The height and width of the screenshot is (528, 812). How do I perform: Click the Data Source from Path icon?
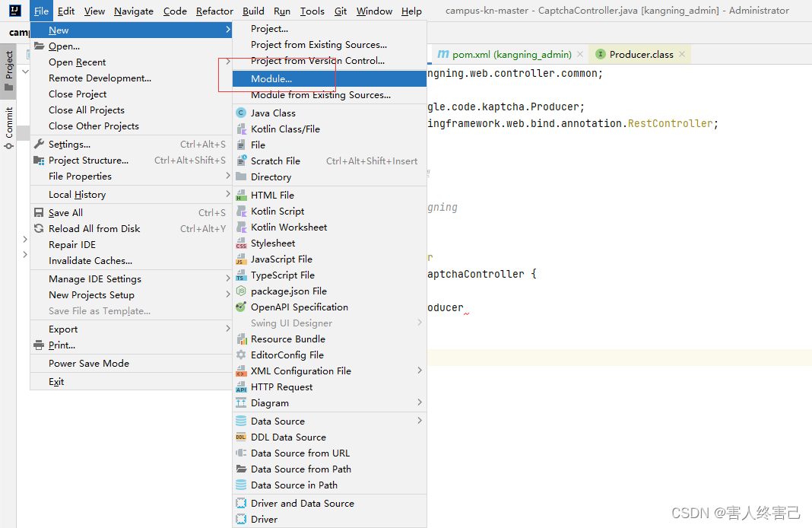[x=241, y=469]
